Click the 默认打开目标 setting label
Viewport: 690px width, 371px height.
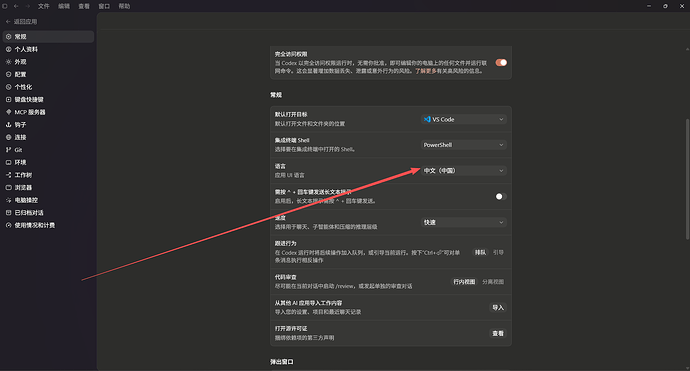(291, 114)
